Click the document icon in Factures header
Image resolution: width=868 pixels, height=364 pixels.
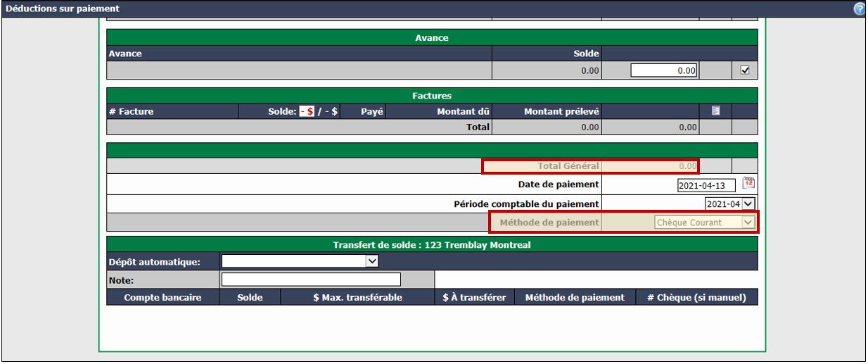point(715,111)
